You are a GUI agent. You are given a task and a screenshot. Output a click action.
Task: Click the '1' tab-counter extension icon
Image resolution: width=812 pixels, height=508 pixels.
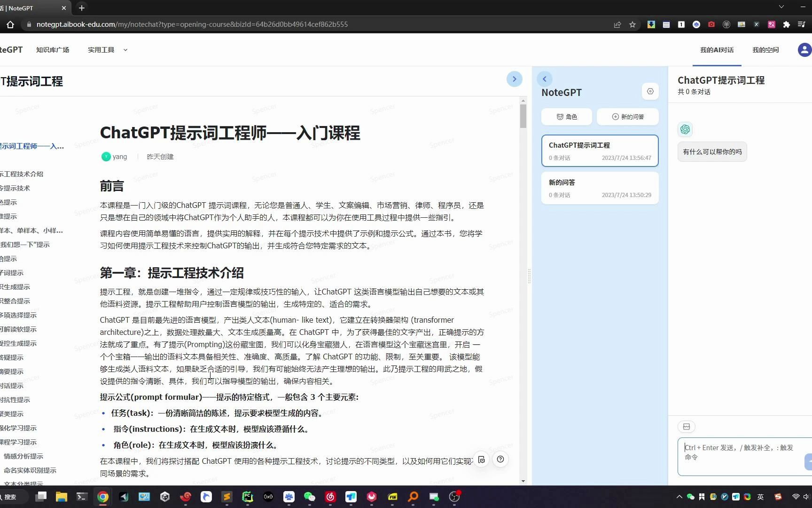[x=681, y=24]
